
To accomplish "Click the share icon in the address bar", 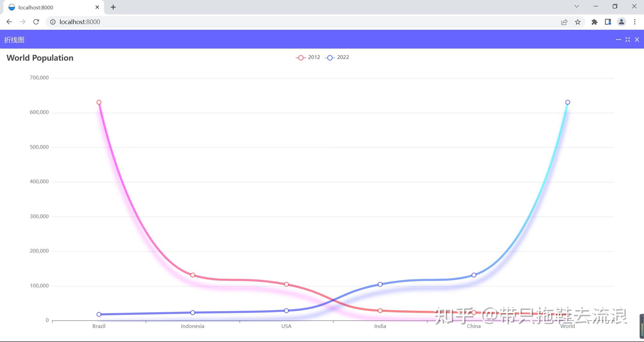I will pos(564,22).
